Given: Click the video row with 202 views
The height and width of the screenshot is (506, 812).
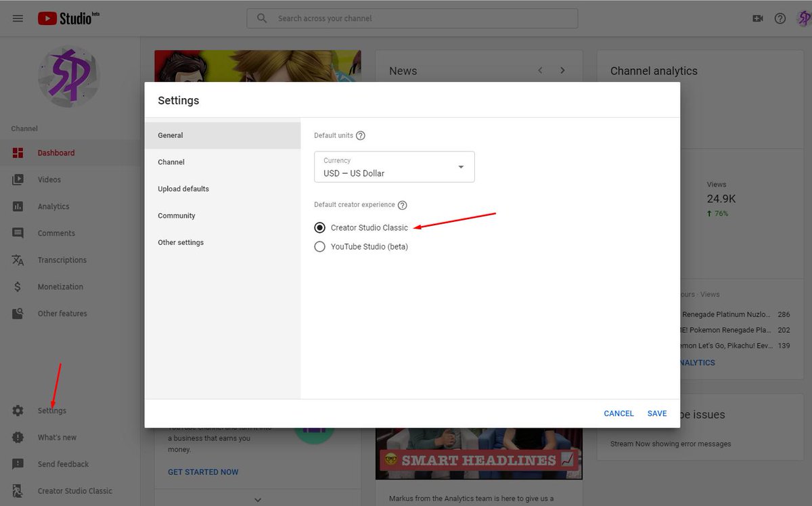Looking at the screenshot, I should click(736, 330).
